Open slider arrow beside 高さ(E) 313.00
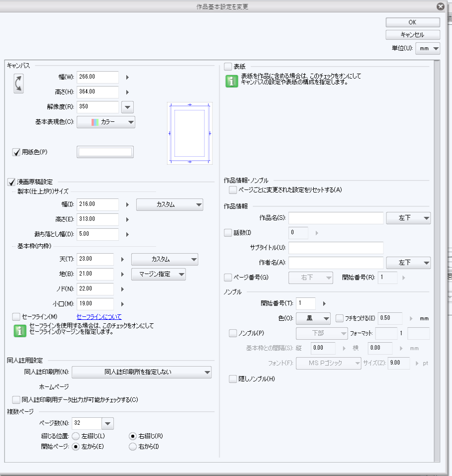 pos(127,219)
